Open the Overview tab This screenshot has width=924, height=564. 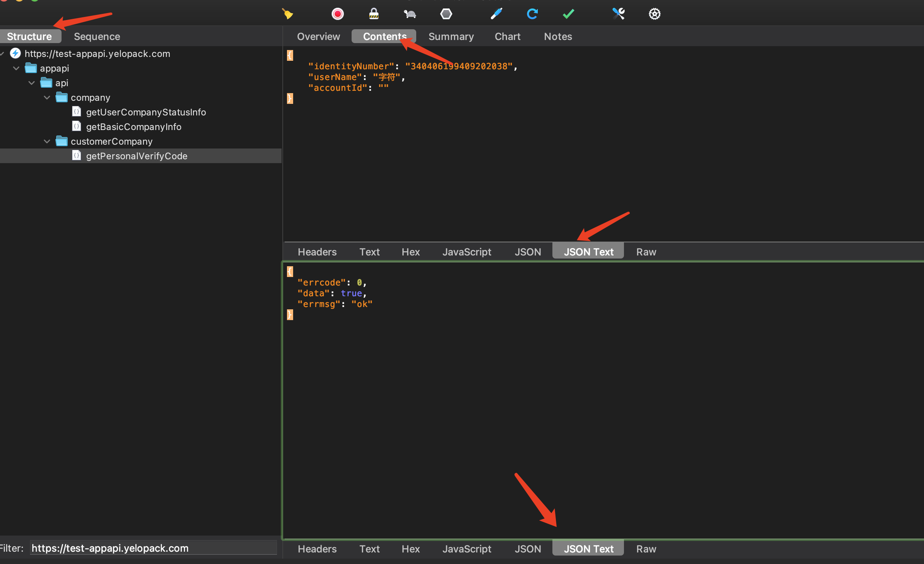[x=319, y=37]
